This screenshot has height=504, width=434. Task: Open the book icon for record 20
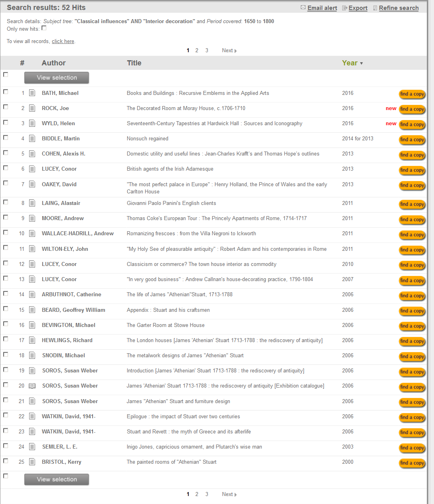[x=32, y=386]
